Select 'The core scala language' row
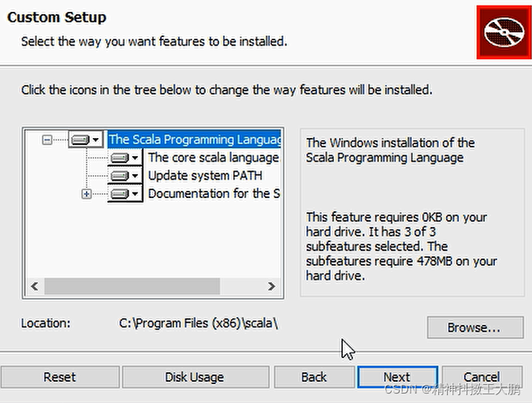This screenshot has width=532, height=403. [214, 158]
